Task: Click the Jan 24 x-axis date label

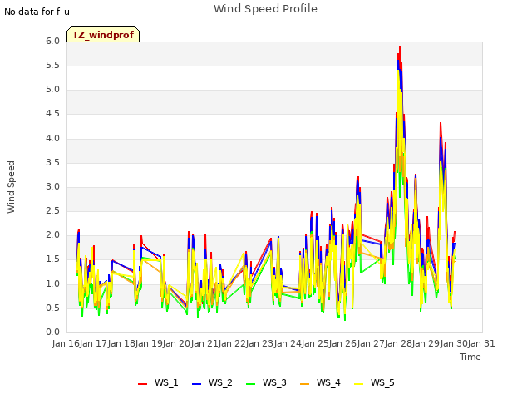Action: 288,343
